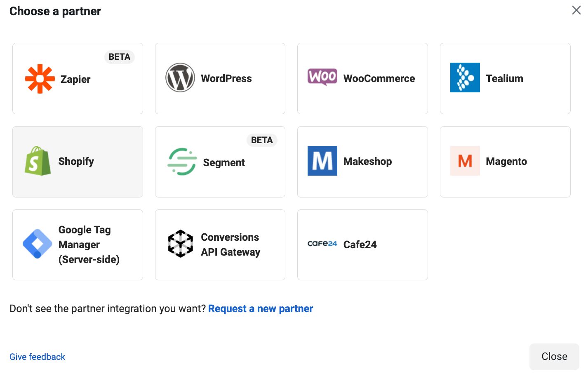Viewport: 588px width, 376px height.
Task: Choose the Segment BETA partner tile
Action: click(x=220, y=162)
